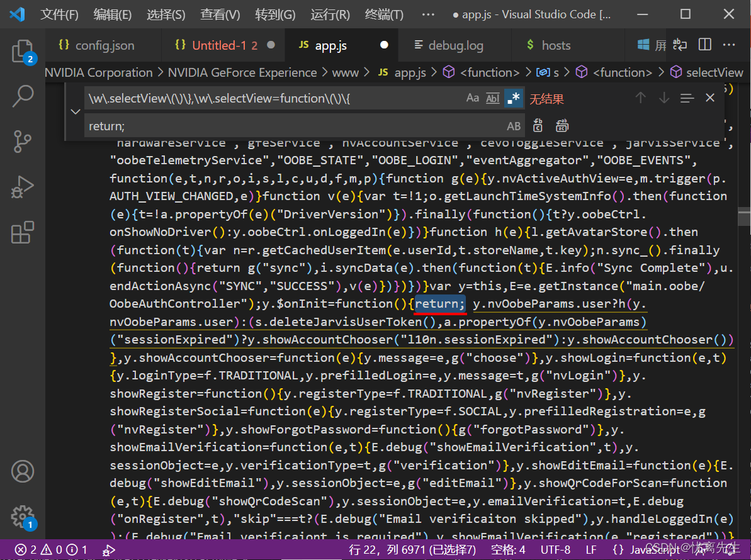This screenshot has width=751, height=560.
Task: Select the s variable breadcrumb
Action: pos(548,72)
